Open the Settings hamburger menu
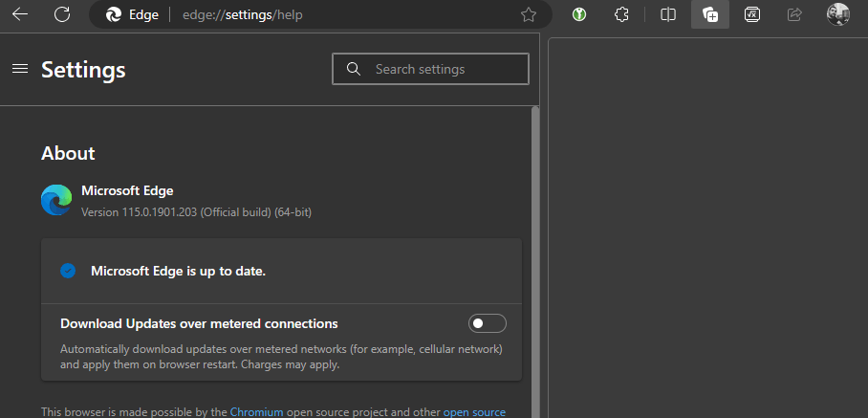 [x=19, y=69]
